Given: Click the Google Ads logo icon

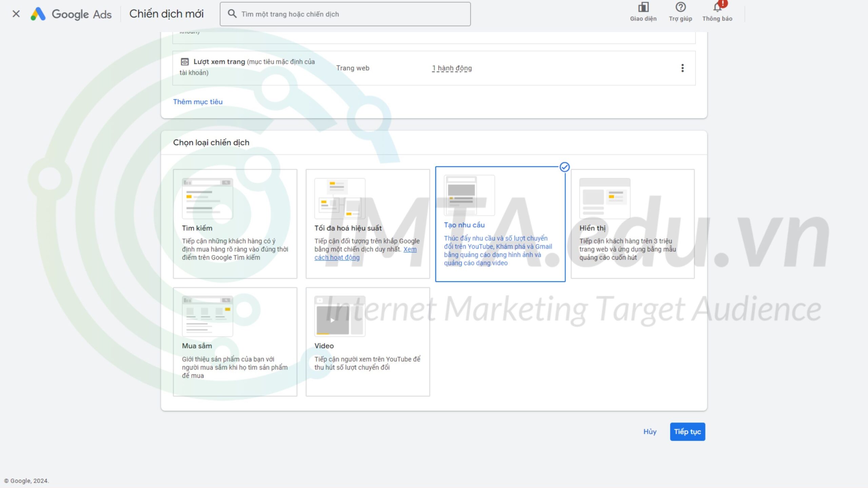Looking at the screenshot, I should (x=38, y=13).
